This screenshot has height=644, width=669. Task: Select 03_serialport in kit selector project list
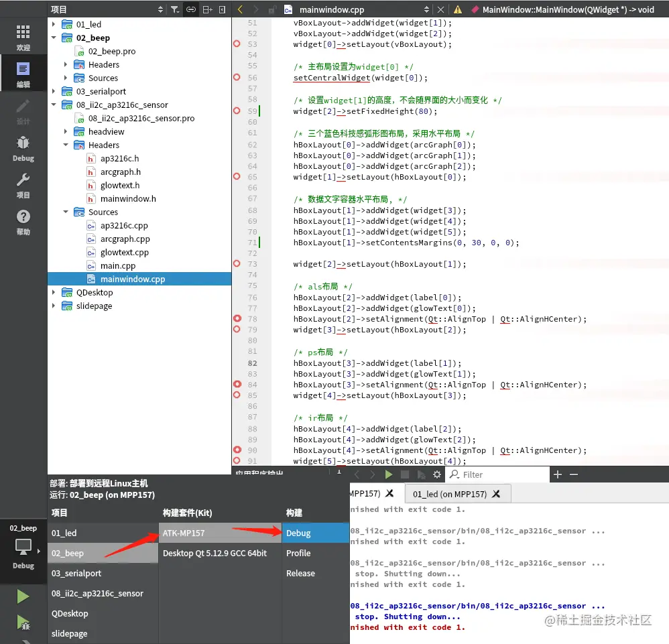[x=103, y=573]
